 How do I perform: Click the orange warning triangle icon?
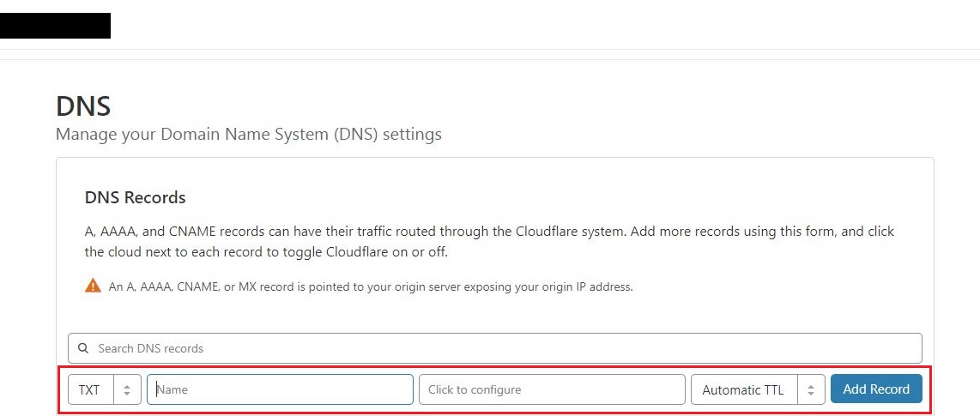coord(93,286)
